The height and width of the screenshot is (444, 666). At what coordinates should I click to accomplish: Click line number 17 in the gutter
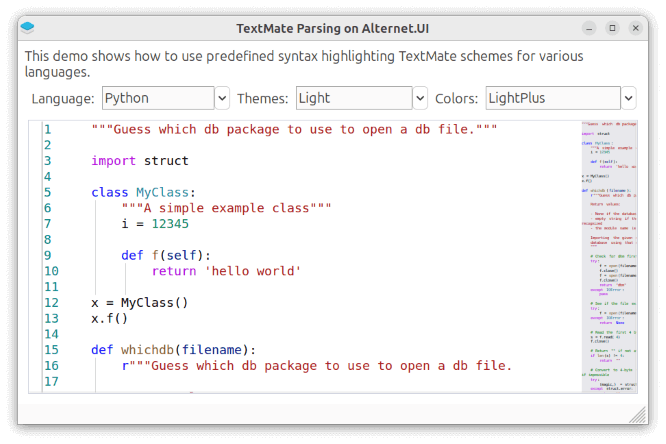[51, 381]
